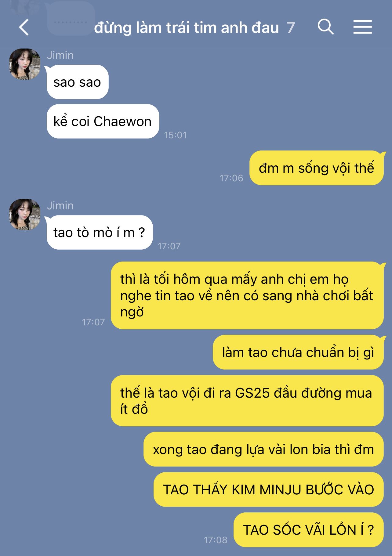Select the last yellow message 'TAO SỐC'
This screenshot has height=556, width=392.
click(x=308, y=530)
